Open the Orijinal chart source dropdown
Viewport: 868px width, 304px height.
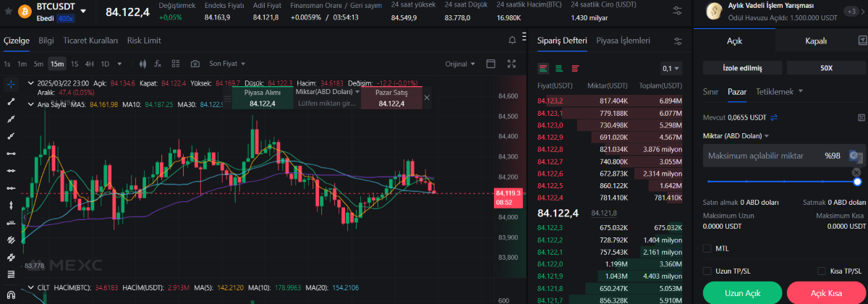[x=460, y=64]
